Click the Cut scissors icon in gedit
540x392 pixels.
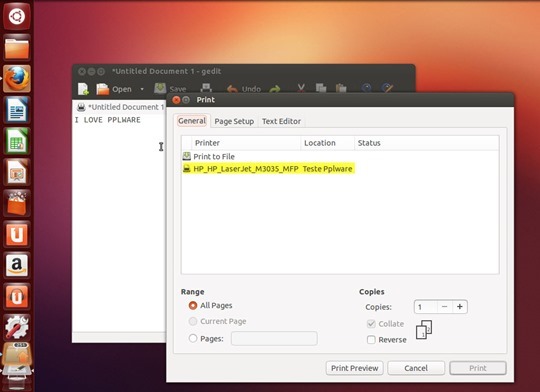pyautogui.click(x=301, y=88)
